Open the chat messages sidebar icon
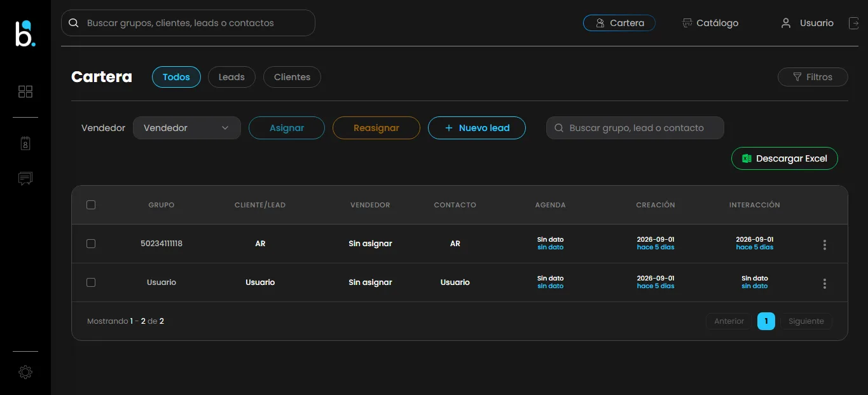The width and height of the screenshot is (868, 395). point(25,179)
